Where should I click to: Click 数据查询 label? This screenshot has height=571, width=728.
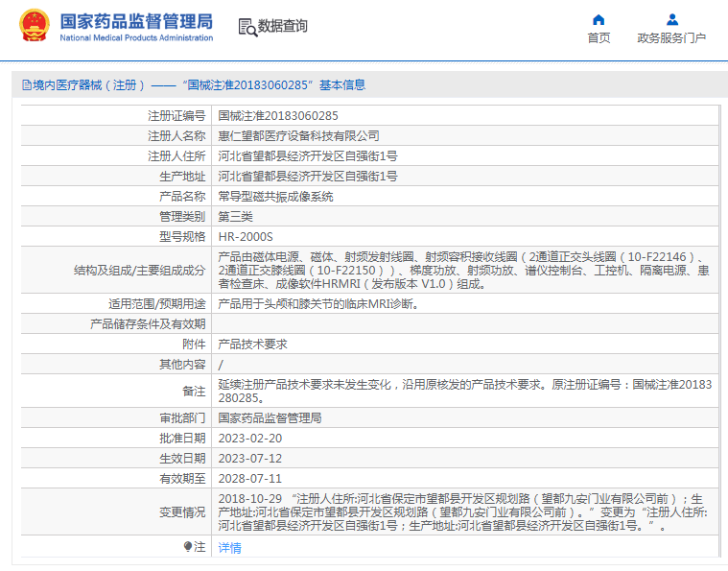click(x=282, y=26)
